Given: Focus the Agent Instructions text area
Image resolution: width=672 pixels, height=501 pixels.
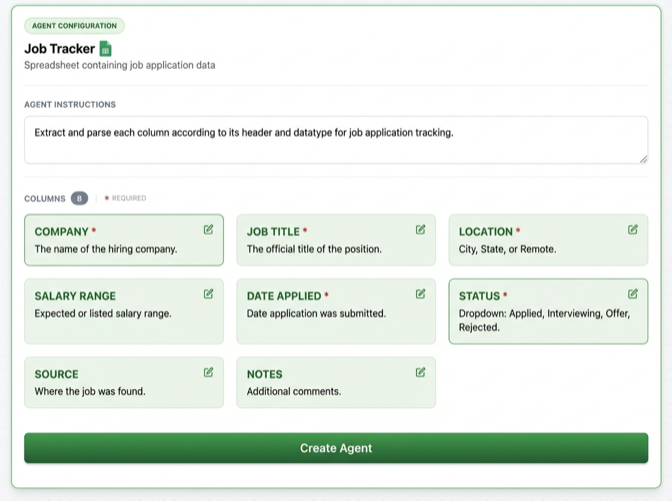Looking at the screenshot, I should coord(336,140).
